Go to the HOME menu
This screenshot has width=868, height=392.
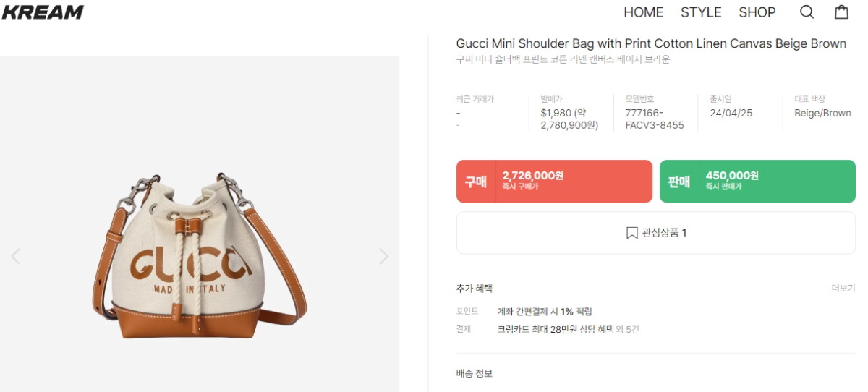coord(643,12)
